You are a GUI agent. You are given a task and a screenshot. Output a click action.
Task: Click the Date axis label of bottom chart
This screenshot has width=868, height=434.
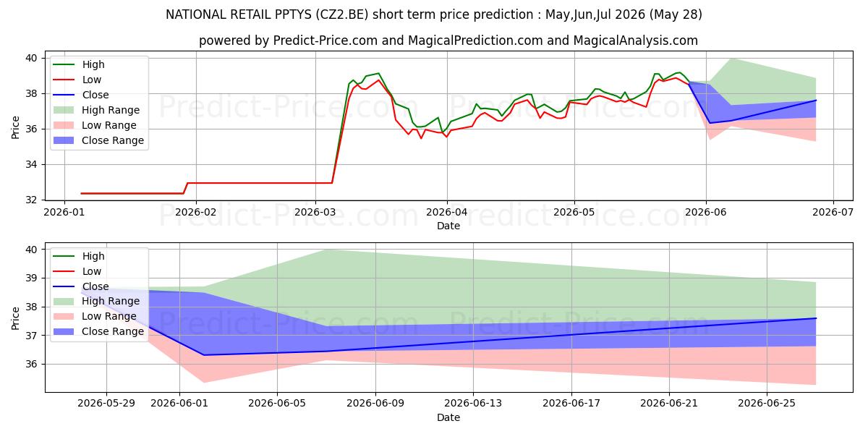point(448,418)
